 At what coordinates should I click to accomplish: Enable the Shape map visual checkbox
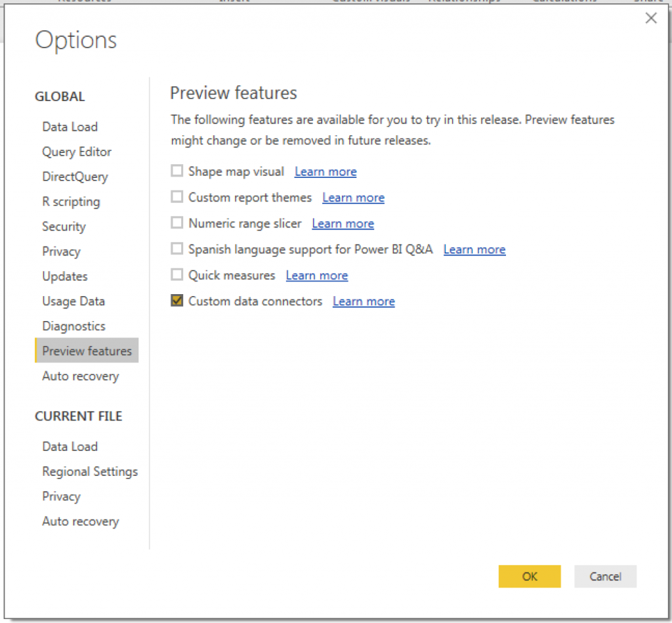(x=177, y=171)
